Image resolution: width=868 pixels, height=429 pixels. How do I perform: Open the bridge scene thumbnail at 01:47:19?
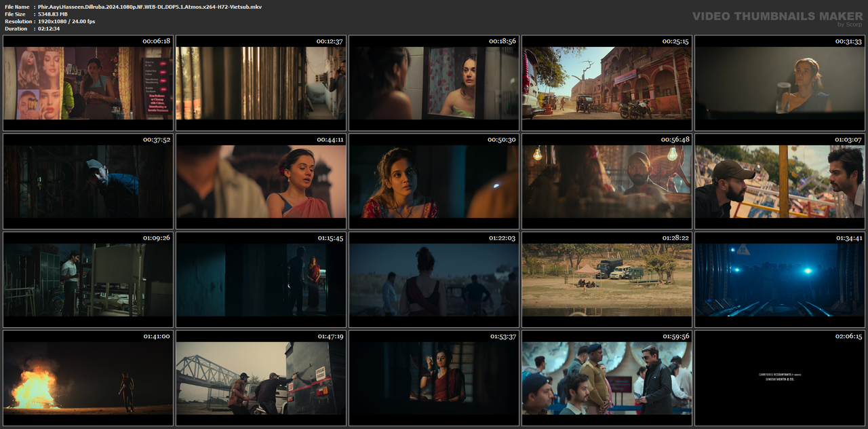(x=261, y=378)
